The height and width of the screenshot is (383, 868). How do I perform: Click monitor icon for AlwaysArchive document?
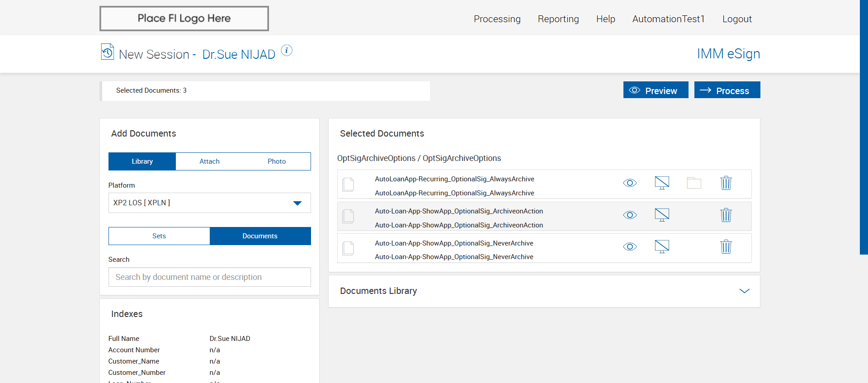(x=662, y=183)
